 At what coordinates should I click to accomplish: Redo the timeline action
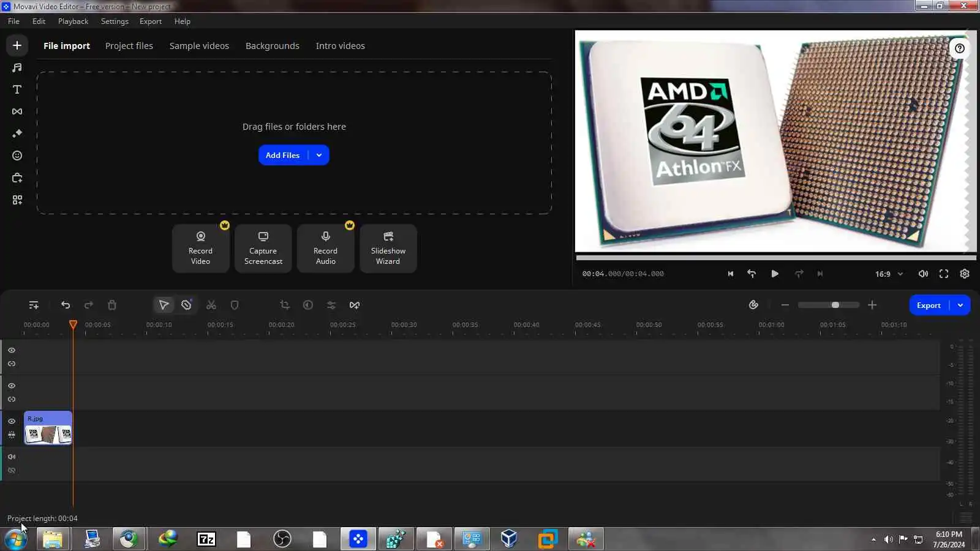(89, 305)
